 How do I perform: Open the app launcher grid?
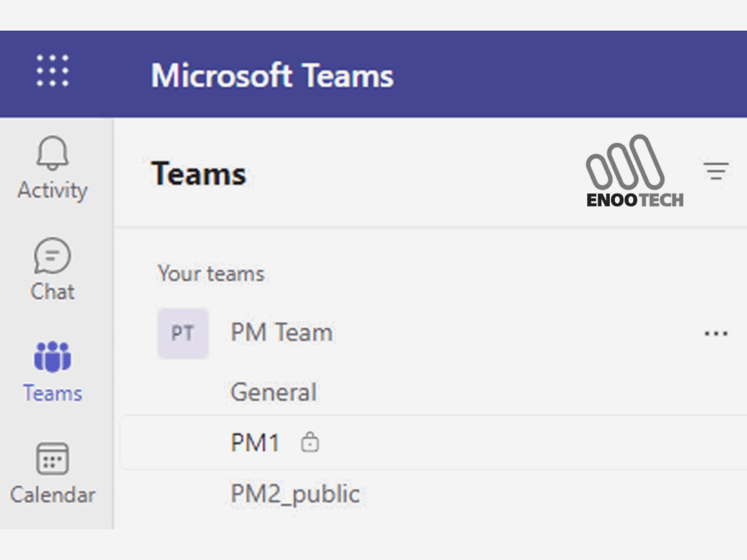[x=53, y=70]
